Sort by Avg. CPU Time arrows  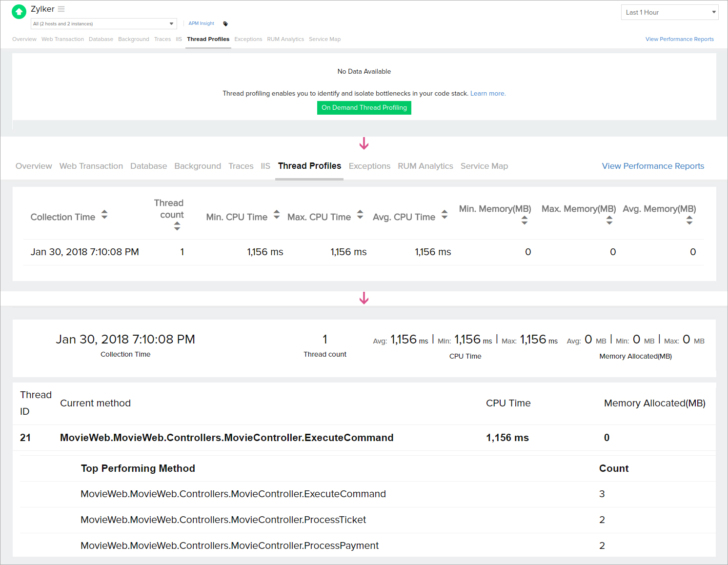click(x=445, y=215)
